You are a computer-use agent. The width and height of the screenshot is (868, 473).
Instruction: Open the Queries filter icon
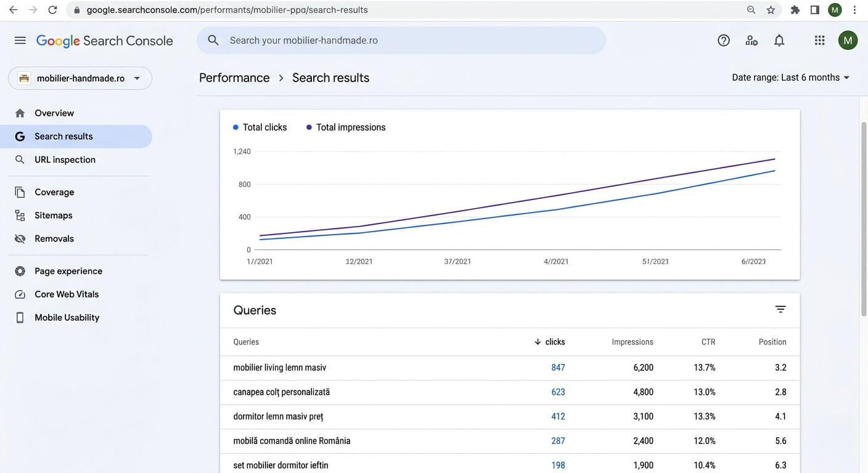click(x=780, y=309)
